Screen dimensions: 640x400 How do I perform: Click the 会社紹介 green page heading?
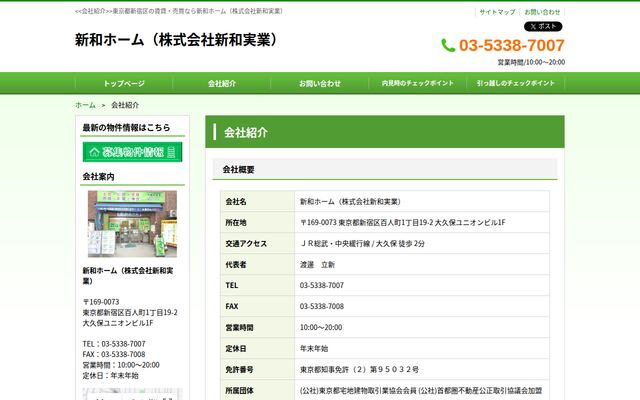tap(246, 132)
